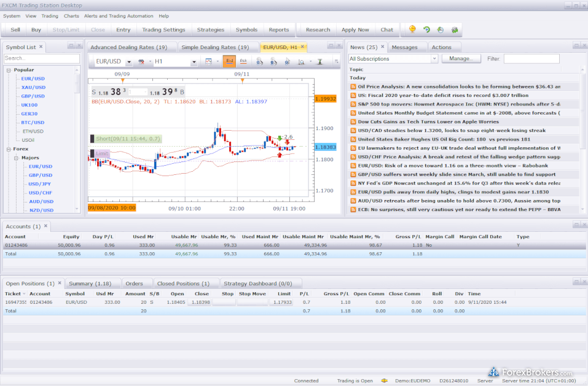This screenshot has width=588, height=386.
Task: Open the Charts menu
Action: 71,16
